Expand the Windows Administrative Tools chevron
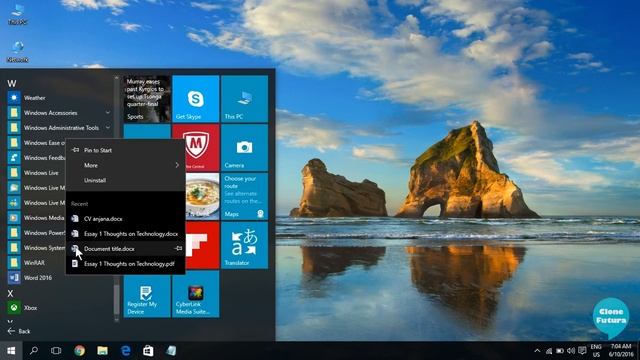The width and height of the screenshot is (640, 360). coord(108,127)
